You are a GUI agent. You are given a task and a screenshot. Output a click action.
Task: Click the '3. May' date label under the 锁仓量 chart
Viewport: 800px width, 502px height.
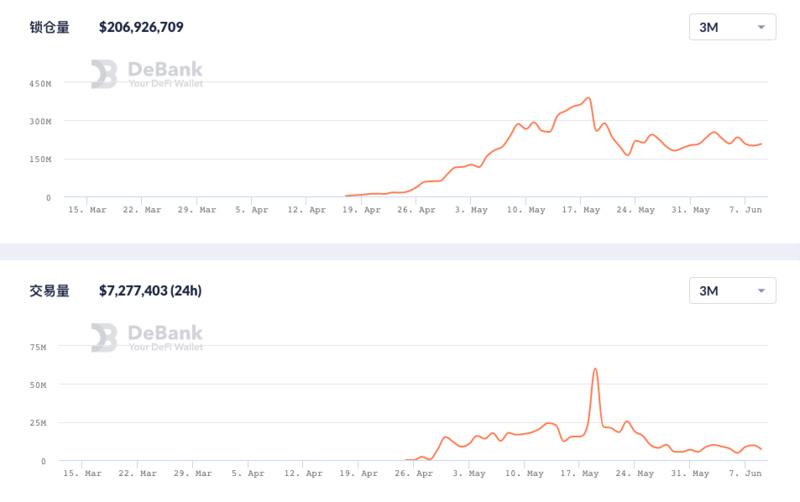pos(473,210)
